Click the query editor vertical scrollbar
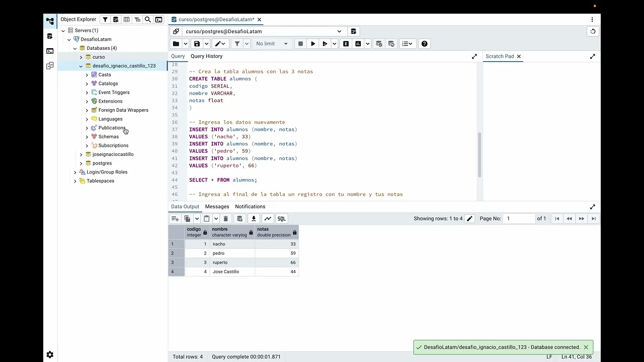This screenshot has height=362, width=644. point(479,155)
